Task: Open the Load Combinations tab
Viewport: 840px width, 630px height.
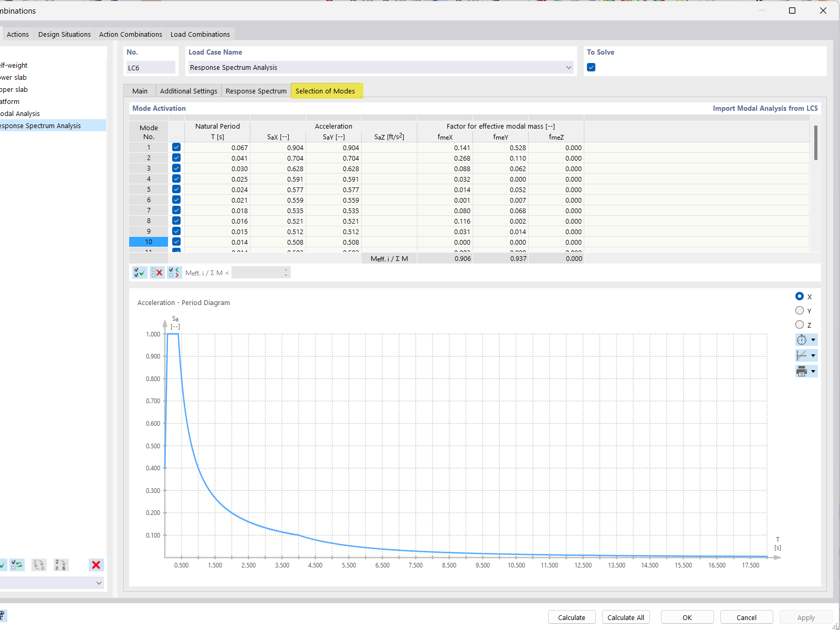Action: [200, 34]
